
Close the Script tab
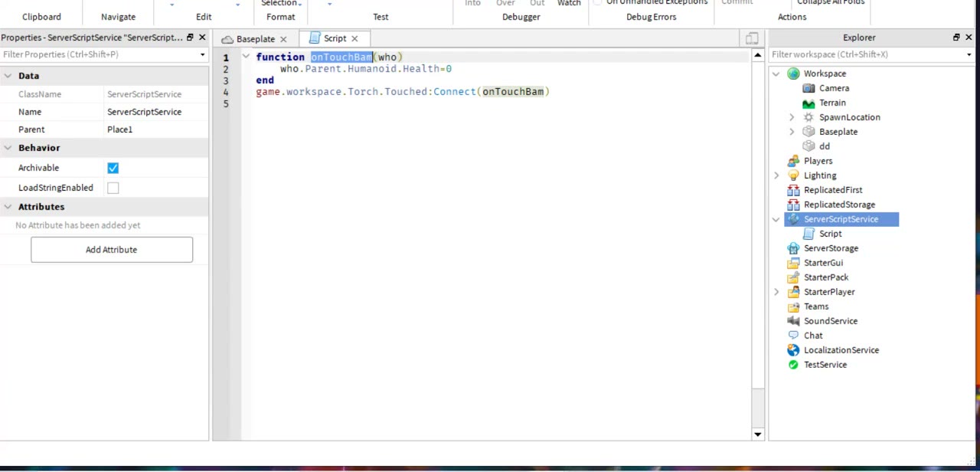click(x=354, y=38)
